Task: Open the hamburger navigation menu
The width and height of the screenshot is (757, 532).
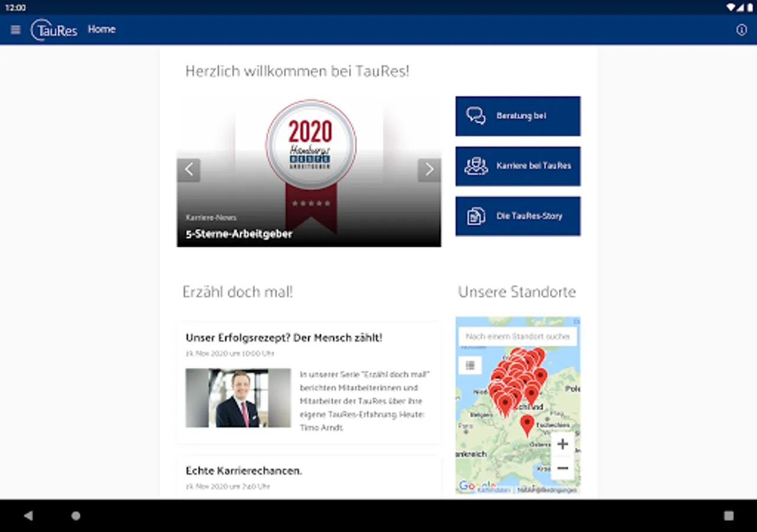Action: (15, 30)
